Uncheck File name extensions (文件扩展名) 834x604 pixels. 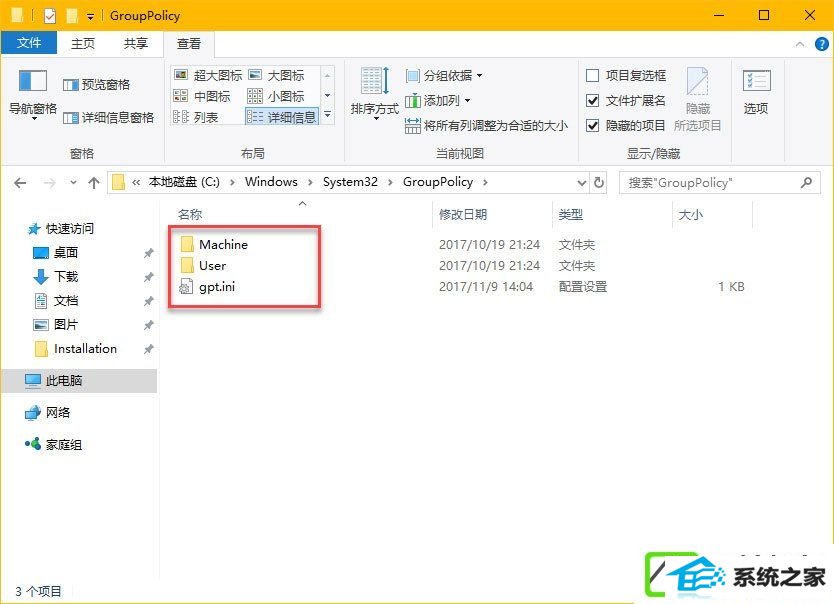[x=626, y=100]
